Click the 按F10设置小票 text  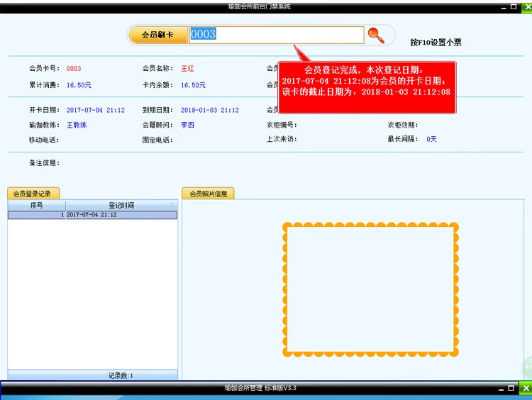click(x=436, y=43)
